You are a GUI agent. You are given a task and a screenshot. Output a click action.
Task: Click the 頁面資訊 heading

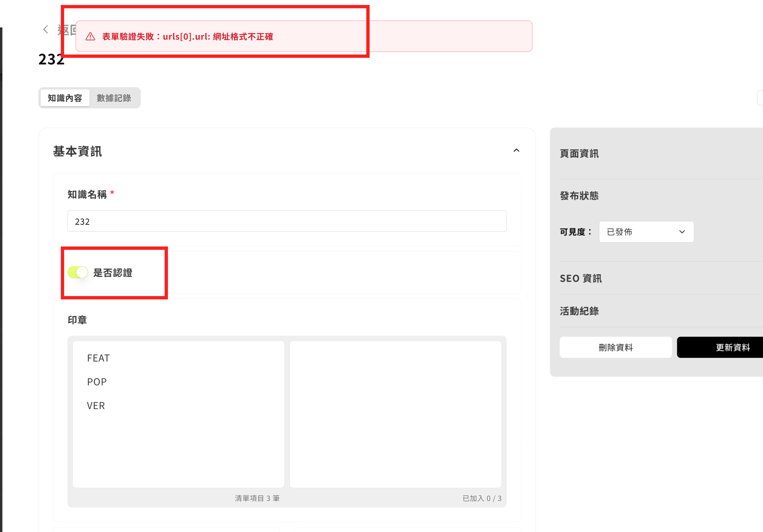579,154
